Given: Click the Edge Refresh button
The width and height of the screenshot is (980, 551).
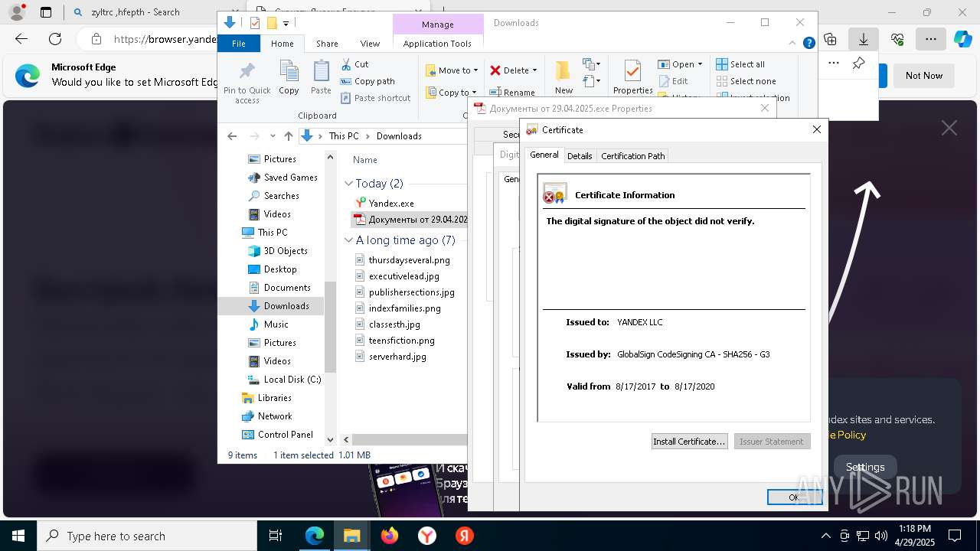Looking at the screenshot, I should (x=55, y=39).
